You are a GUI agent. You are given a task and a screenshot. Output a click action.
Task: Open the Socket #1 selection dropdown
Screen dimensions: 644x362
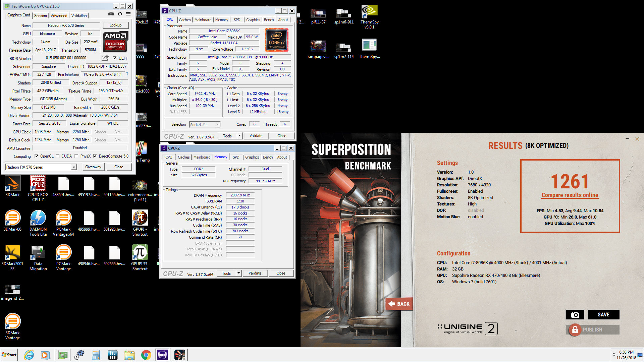[217, 125]
